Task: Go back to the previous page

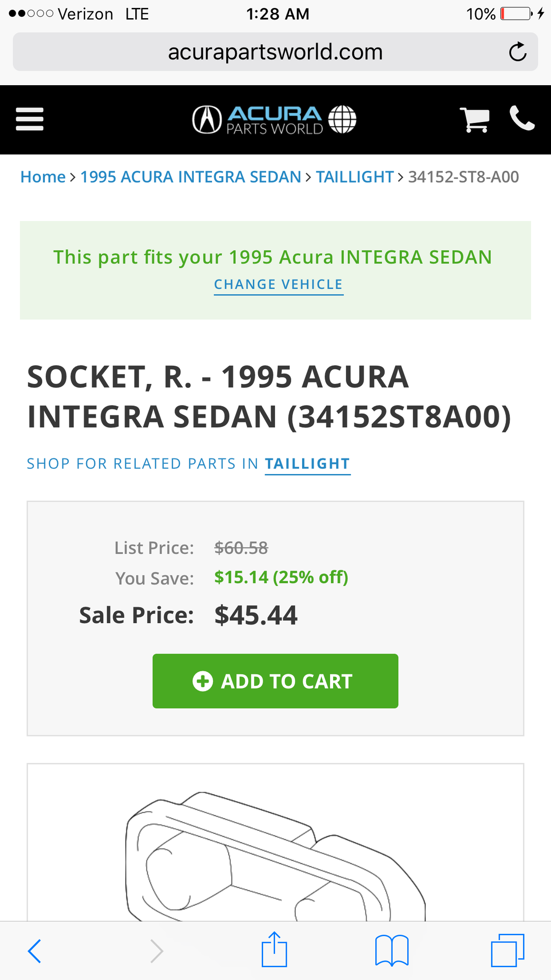Action: tap(34, 950)
